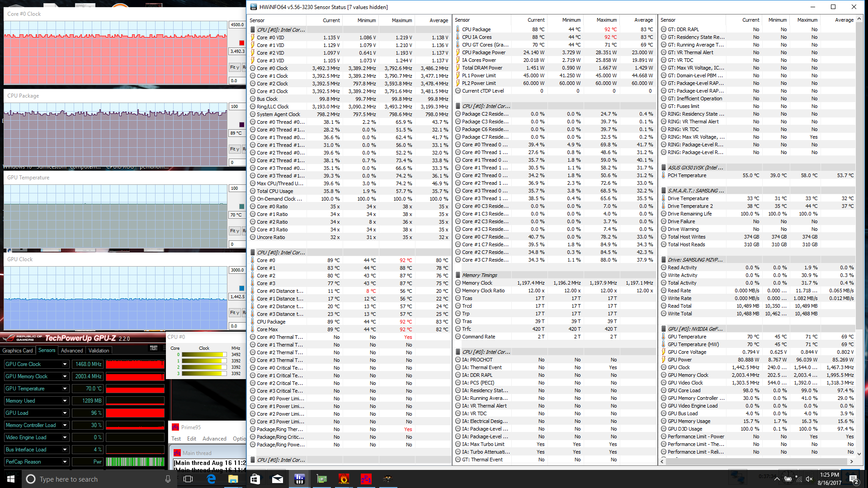Click the blue GPU Clock color swatch
Viewport: 868px width, 488px height.
[x=241, y=288]
